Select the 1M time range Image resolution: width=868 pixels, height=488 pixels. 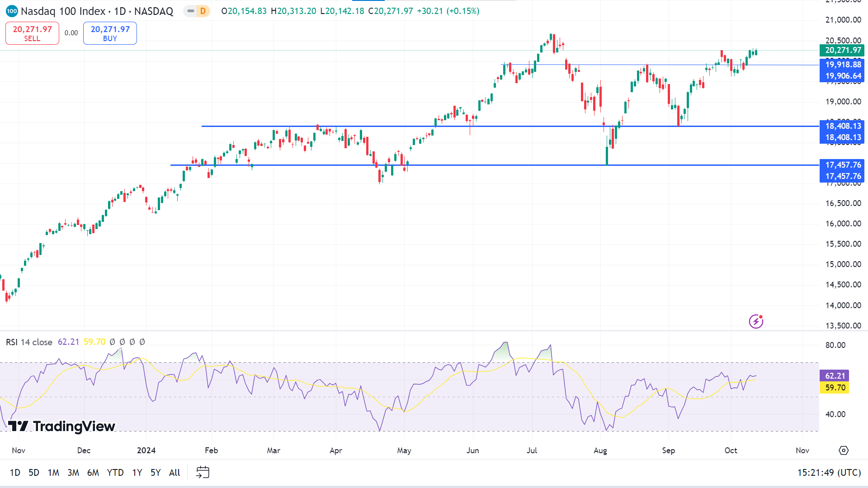tap(53, 473)
